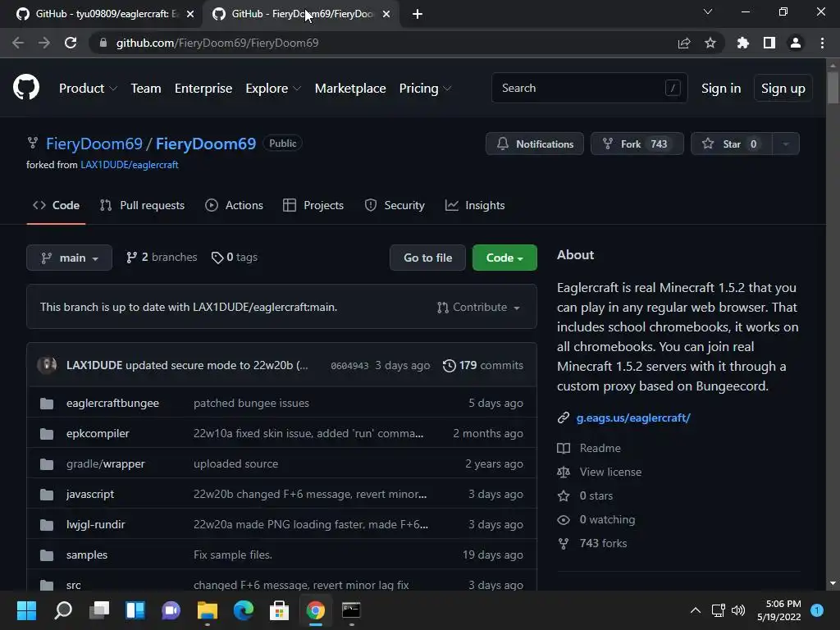Expand the green Code dropdown button
The height and width of the screenshot is (630, 840).
[x=504, y=258]
